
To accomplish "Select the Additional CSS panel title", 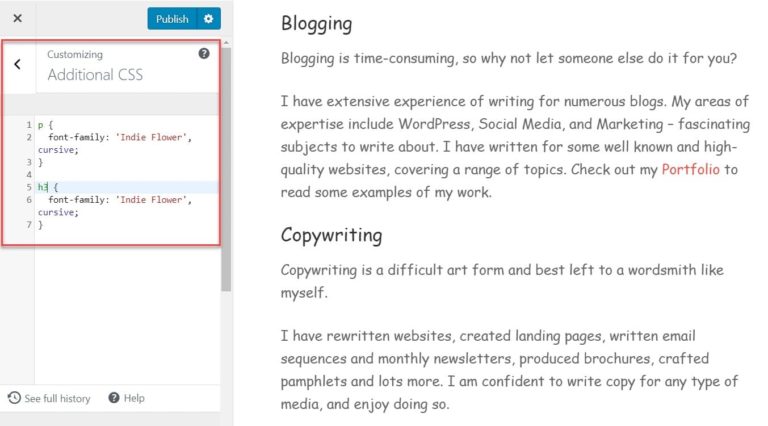I will pos(95,75).
